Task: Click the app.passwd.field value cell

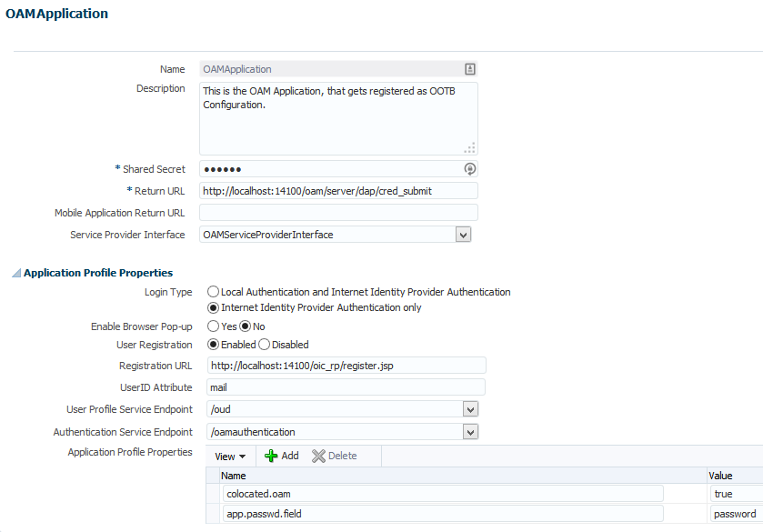Action: coord(735,513)
